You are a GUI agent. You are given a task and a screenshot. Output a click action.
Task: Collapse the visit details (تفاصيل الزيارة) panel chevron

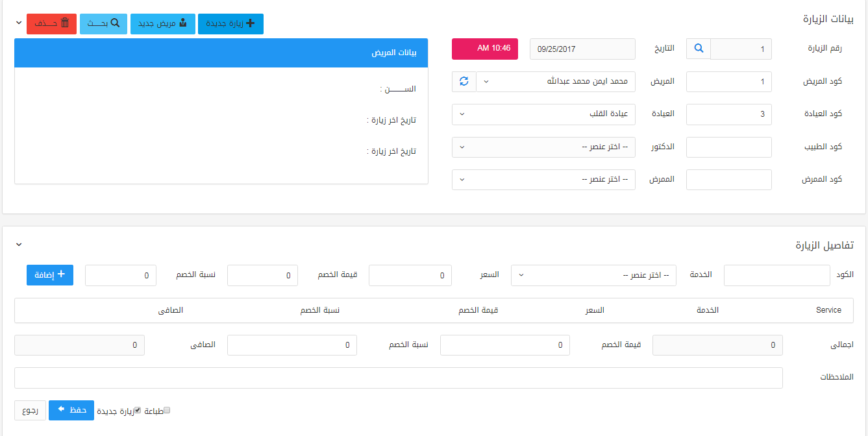coord(19,245)
